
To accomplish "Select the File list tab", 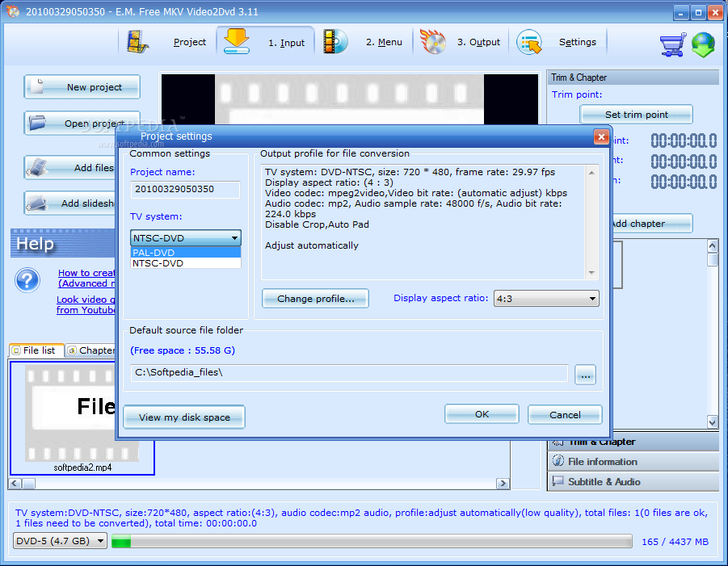I will (36, 350).
